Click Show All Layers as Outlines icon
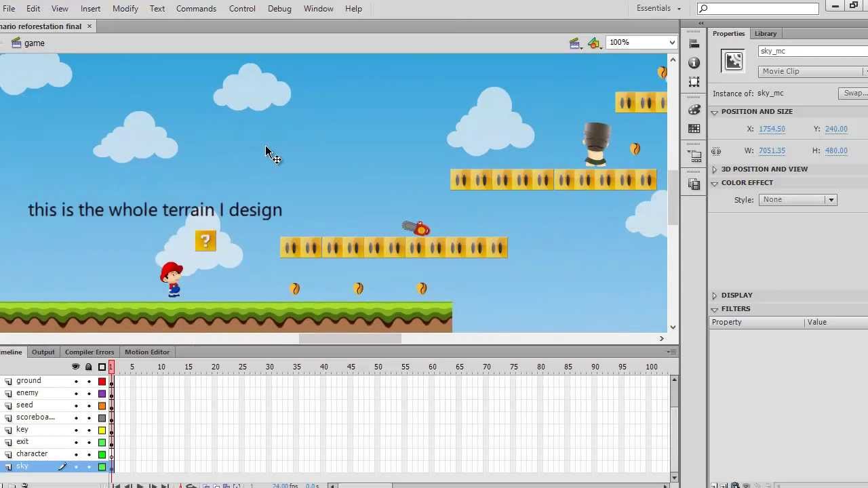Viewport: 868px width, 488px height. coord(102,367)
